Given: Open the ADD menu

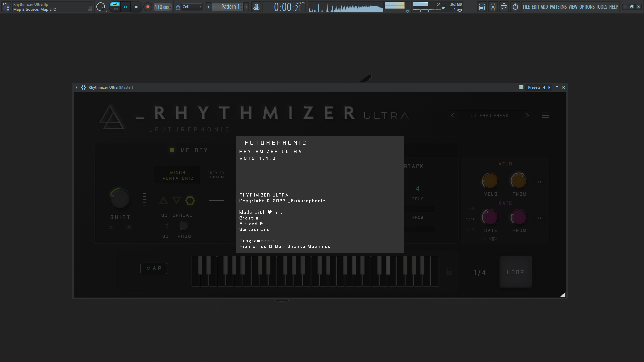Looking at the screenshot, I should [x=544, y=7].
